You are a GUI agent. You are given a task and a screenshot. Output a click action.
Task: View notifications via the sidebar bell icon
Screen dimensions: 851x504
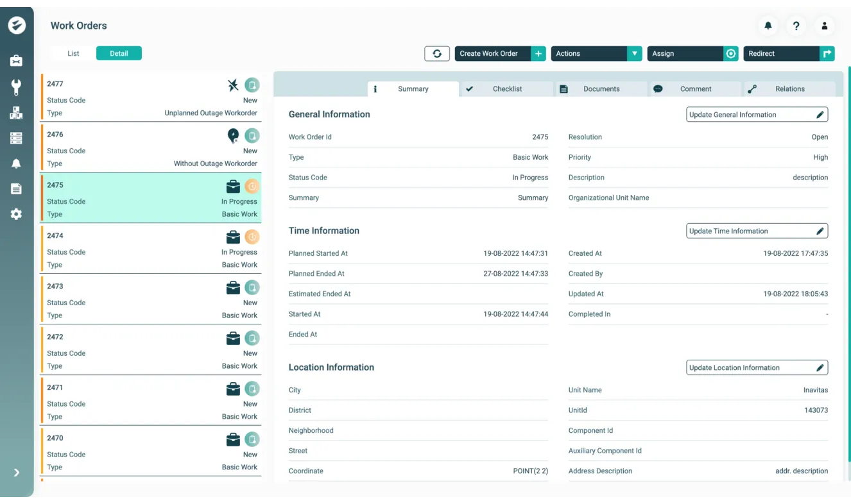(17, 164)
